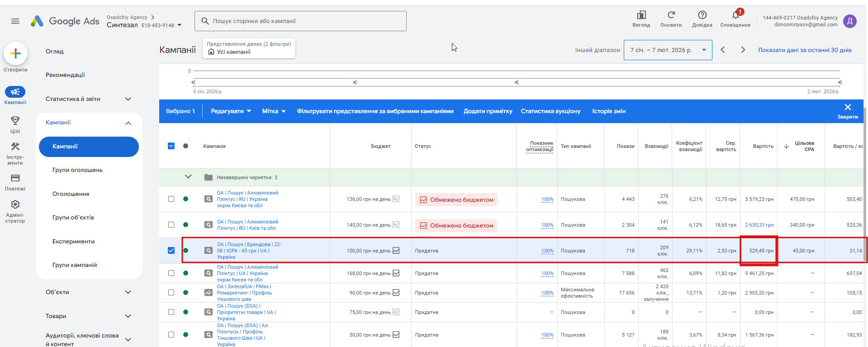Open the Billing card icon
Screen dimensions: 868x347
(x=15, y=178)
